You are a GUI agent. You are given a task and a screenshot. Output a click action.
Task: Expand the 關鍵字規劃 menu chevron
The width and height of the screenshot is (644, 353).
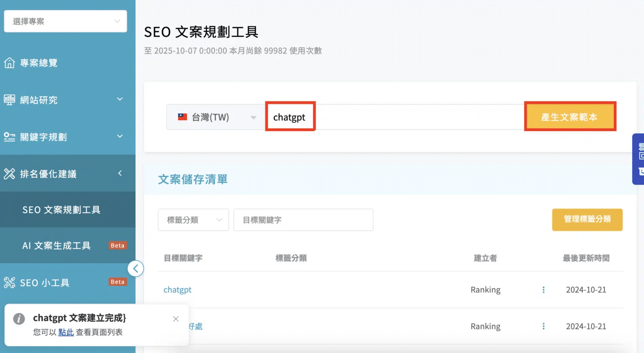[x=120, y=136]
